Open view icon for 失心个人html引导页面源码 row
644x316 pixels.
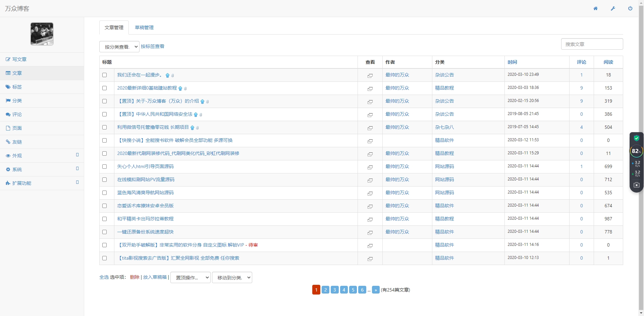tap(370, 167)
